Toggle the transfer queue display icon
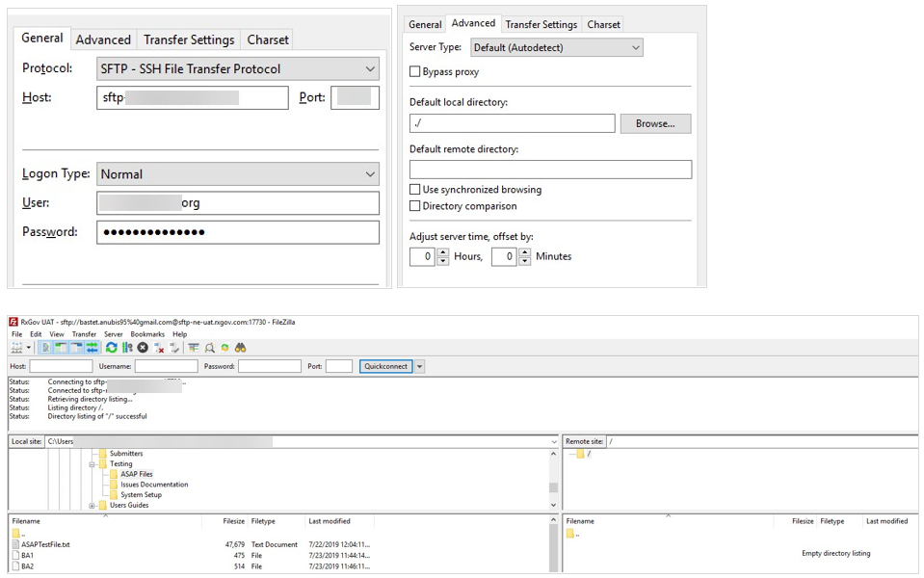This screenshot has height=578, width=924. 92,348
